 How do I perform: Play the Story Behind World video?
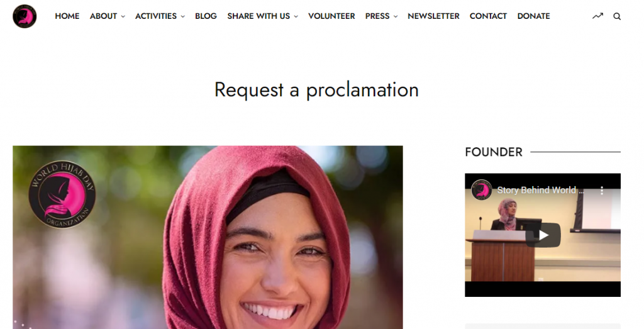pos(543,235)
